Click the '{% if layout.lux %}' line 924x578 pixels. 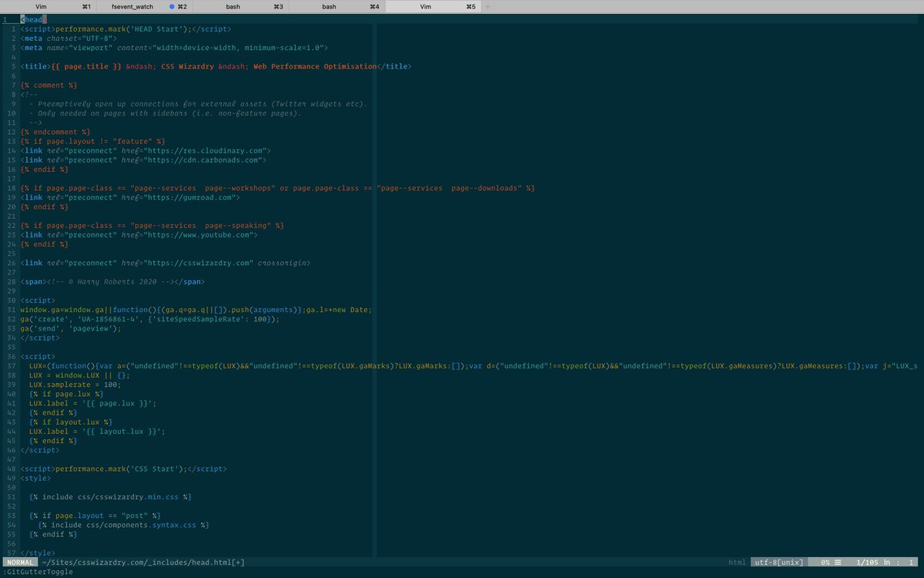[x=71, y=422]
